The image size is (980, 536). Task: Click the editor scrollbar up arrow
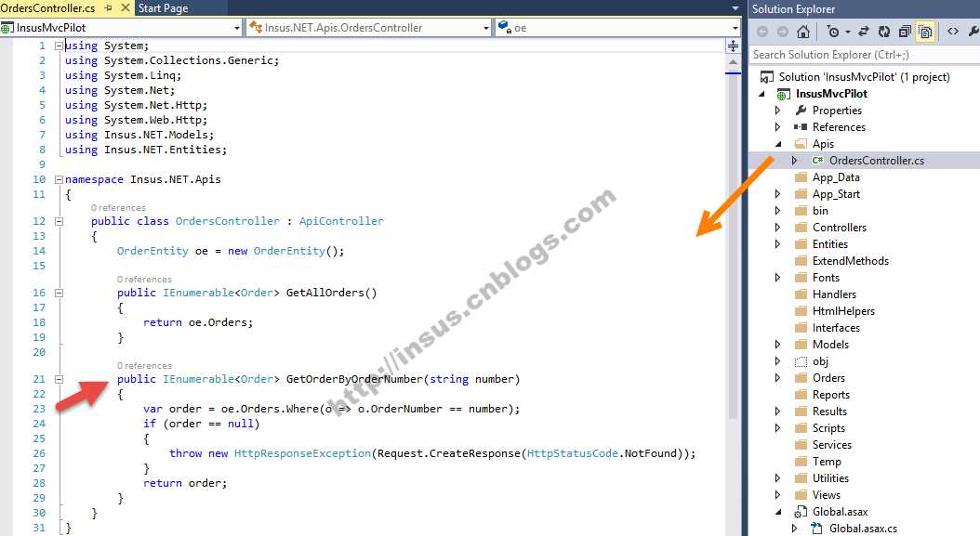coord(733,62)
